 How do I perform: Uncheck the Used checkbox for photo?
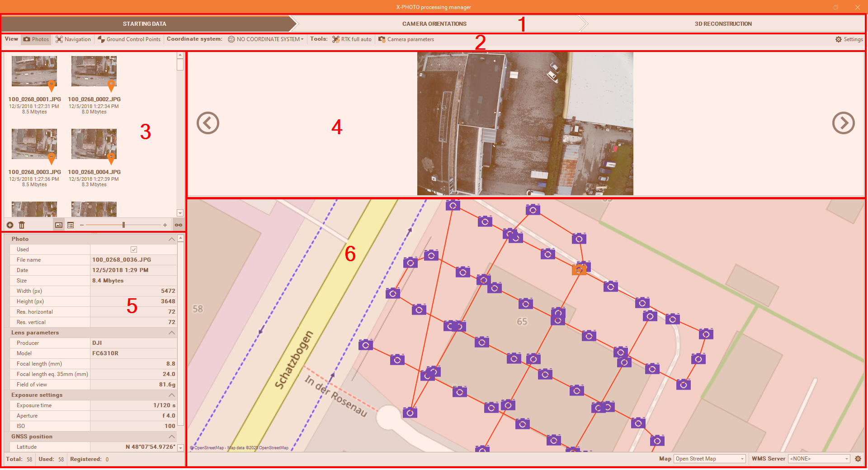click(x=134, y=249)
